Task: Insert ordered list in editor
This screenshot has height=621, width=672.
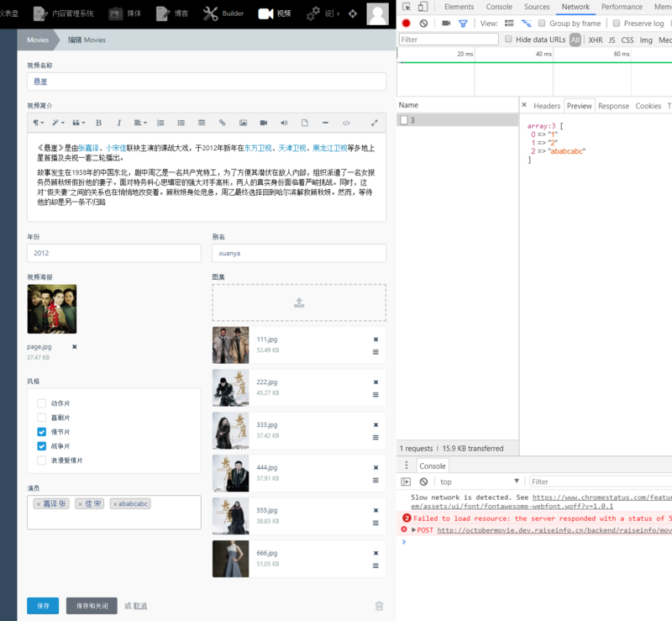Action: pos(160,123)
